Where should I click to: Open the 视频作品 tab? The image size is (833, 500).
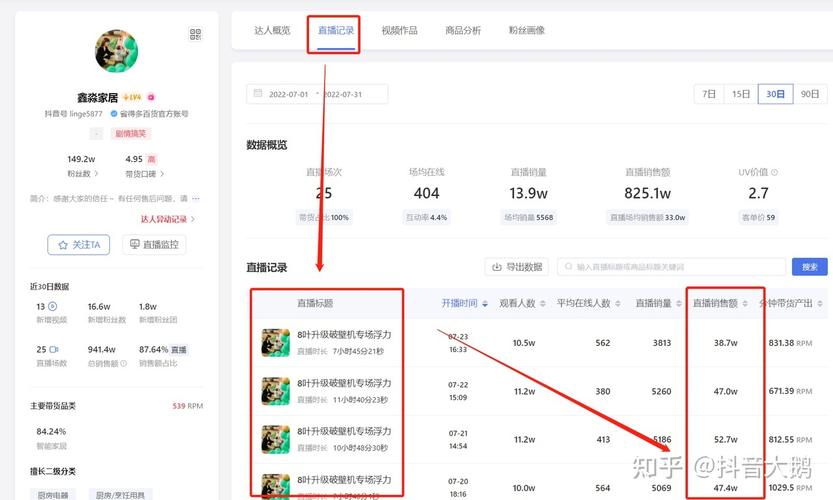pos(400,30)
